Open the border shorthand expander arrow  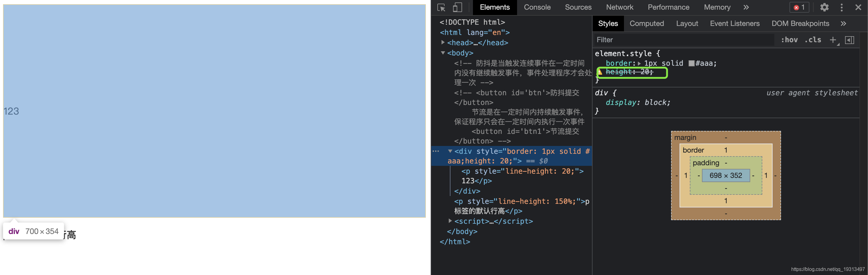coord(639,63)
